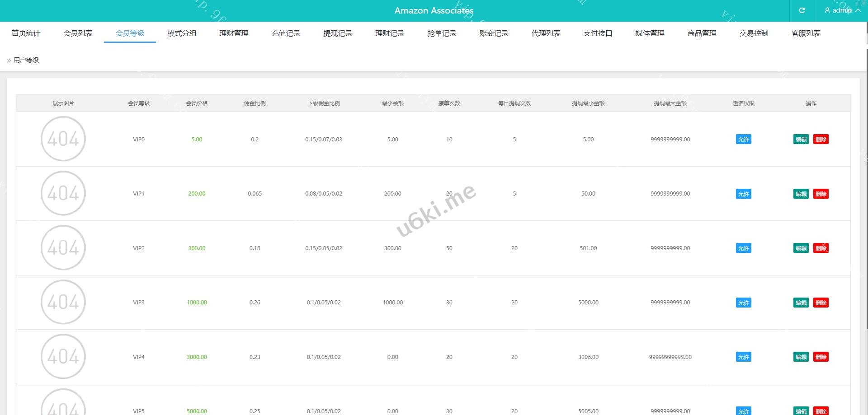Go to the 充值记录 tab
The height and width of the screenshot is (415, 868).
tap(286, 33)
